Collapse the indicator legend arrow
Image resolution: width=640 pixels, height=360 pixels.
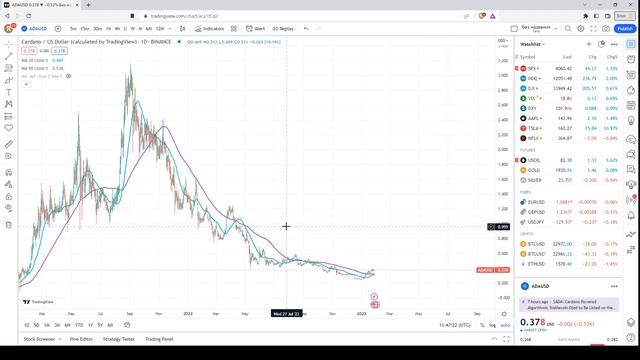click(x=26, y=84)
